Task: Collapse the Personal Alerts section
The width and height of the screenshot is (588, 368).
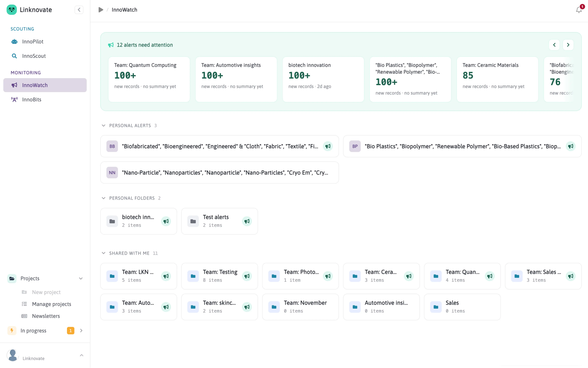Action: point(104,126)
